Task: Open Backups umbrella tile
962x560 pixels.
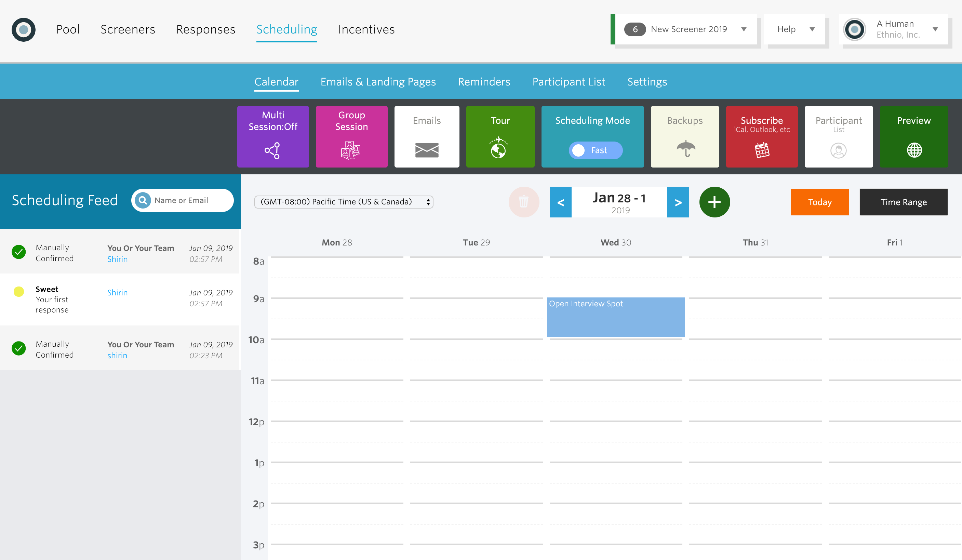Action: (x=685, y=136)
